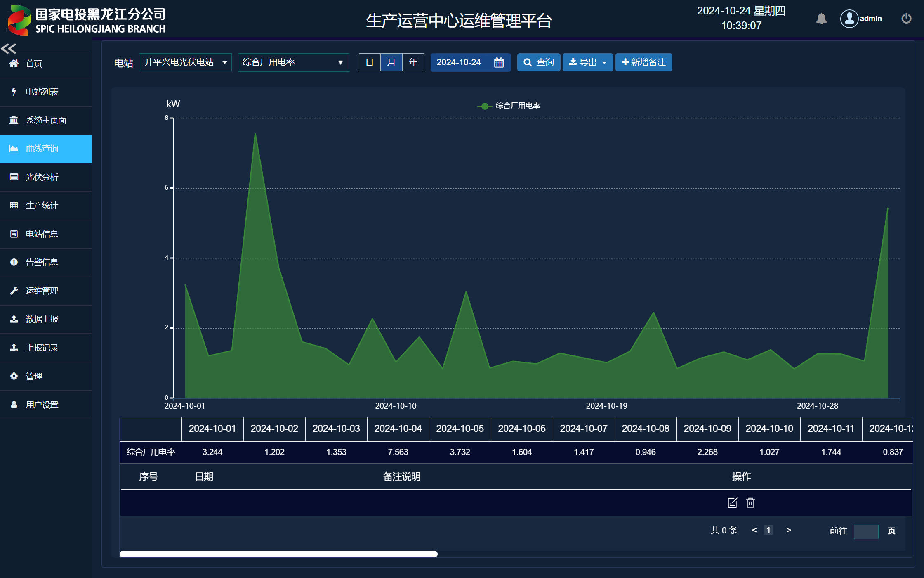Click the horizontal table scrollbar

point(278,554)
